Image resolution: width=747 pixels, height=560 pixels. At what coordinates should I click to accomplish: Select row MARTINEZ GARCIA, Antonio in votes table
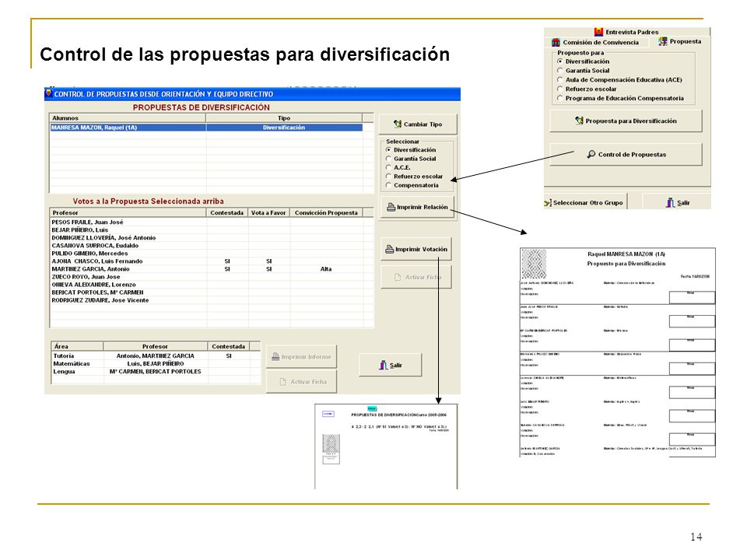(x=212, y=269)
